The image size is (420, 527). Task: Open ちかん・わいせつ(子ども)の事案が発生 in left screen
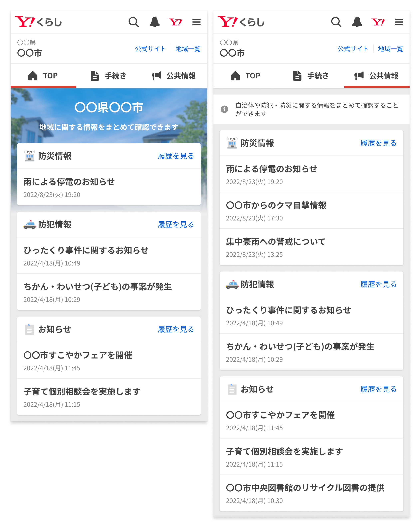(x=109, y=292)
